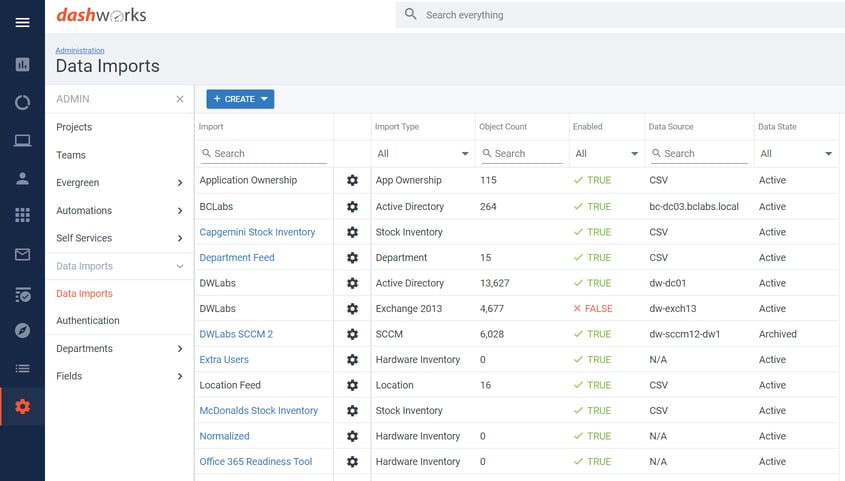Open the Data State filter dropdown
845x481 pixels.
click(796, 154)
